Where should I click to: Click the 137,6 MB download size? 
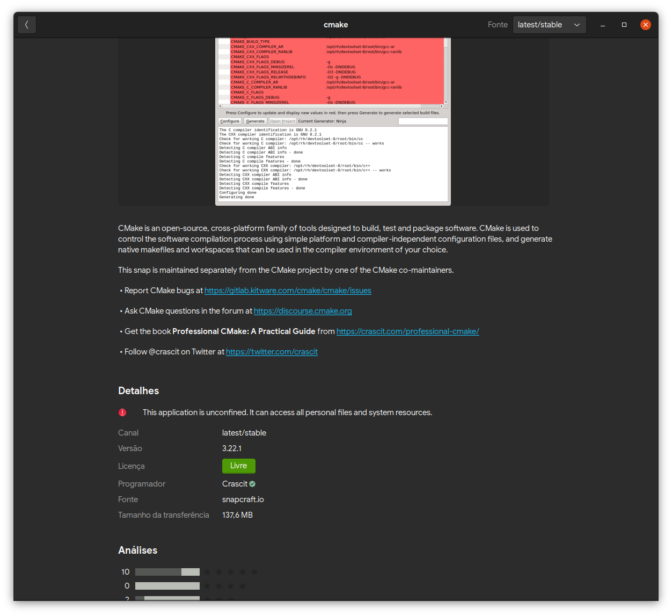[x=237, y=515]
